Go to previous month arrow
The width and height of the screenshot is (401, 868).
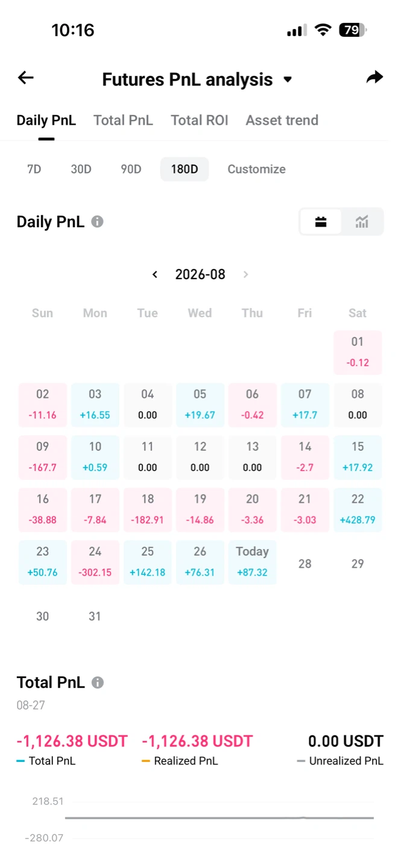coord(155,274)
